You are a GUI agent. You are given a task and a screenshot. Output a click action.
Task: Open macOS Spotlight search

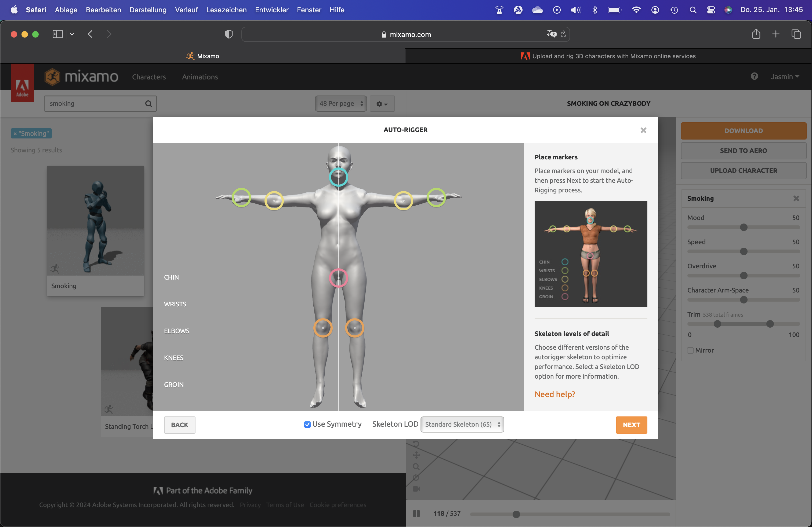point(693,10)
